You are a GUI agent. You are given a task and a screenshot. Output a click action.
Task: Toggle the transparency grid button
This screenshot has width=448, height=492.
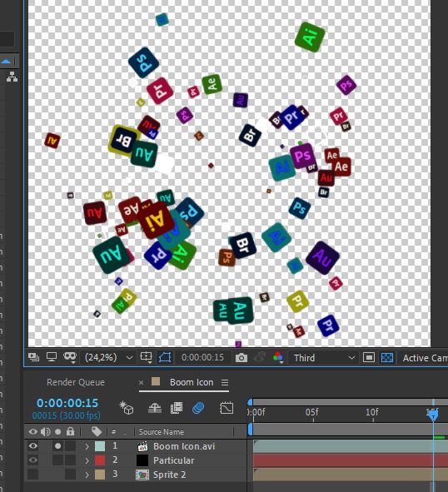pyautogui.click(x=386, y=358)
